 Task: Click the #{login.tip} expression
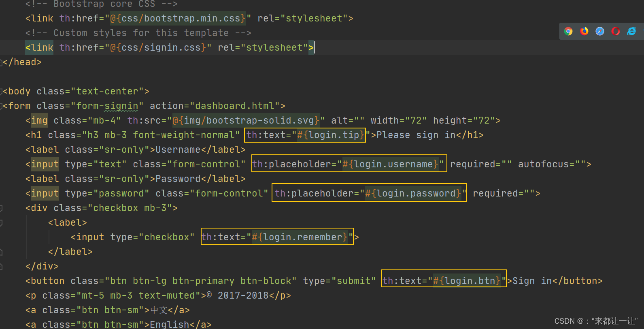331,135
